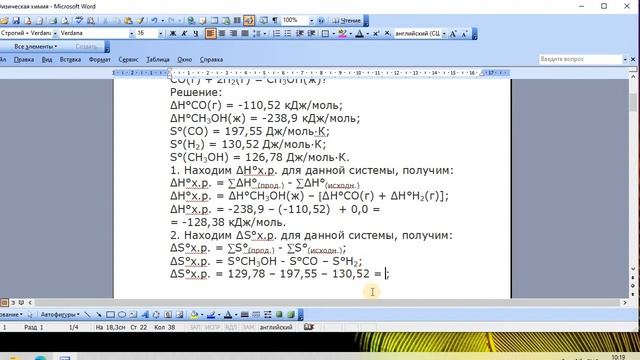Toggle Align Left paragraph alignment
Image resolution: width=640 pixels, height=360 pixels.
[211, 33]
